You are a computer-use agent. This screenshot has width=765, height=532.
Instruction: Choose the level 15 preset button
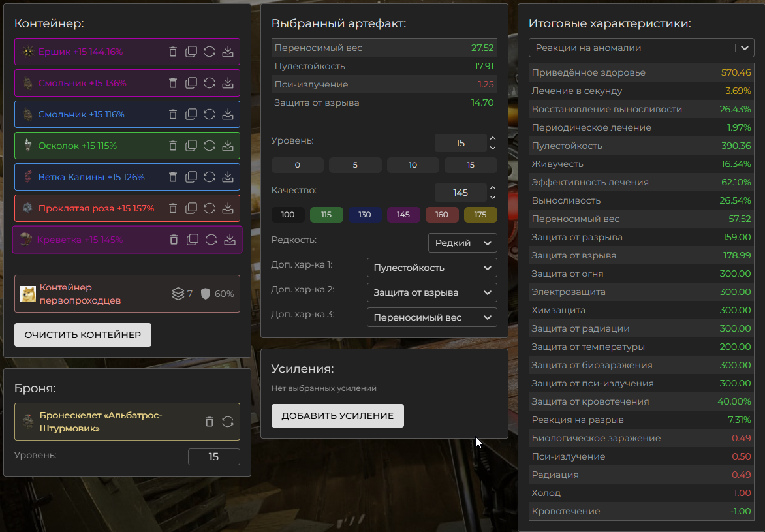[x=471, y=165]
